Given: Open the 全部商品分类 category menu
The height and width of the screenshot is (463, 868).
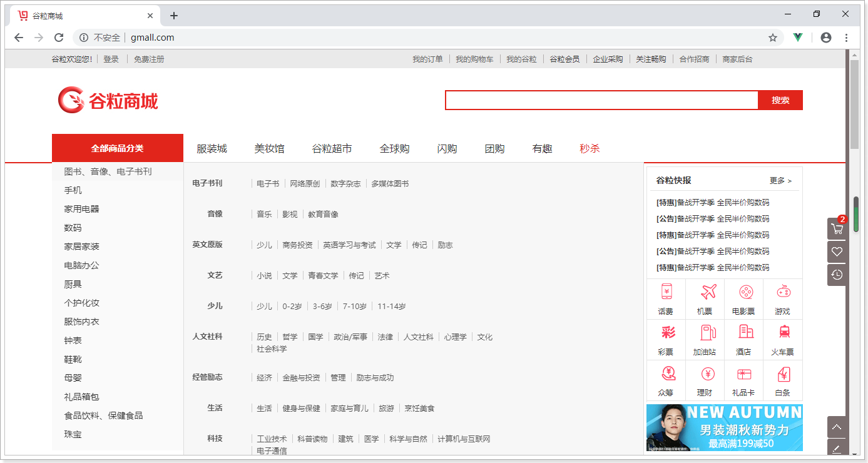Looking at the screenshot, I should click(118, 148).
